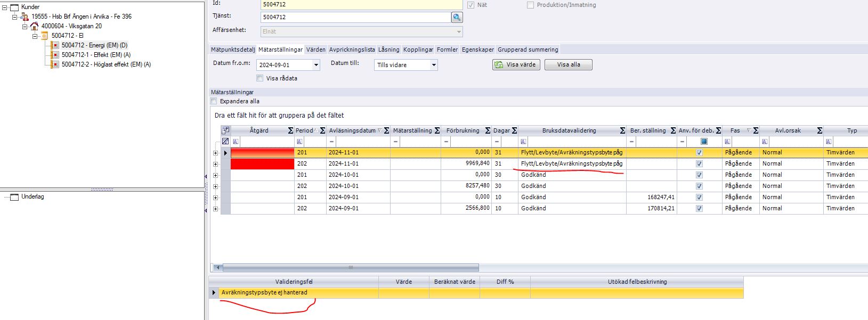Image resolution: width=868 pixels, height=320 pixels.
Task: Collapse the 5004712 - El tree node
Action: (35, 36)
